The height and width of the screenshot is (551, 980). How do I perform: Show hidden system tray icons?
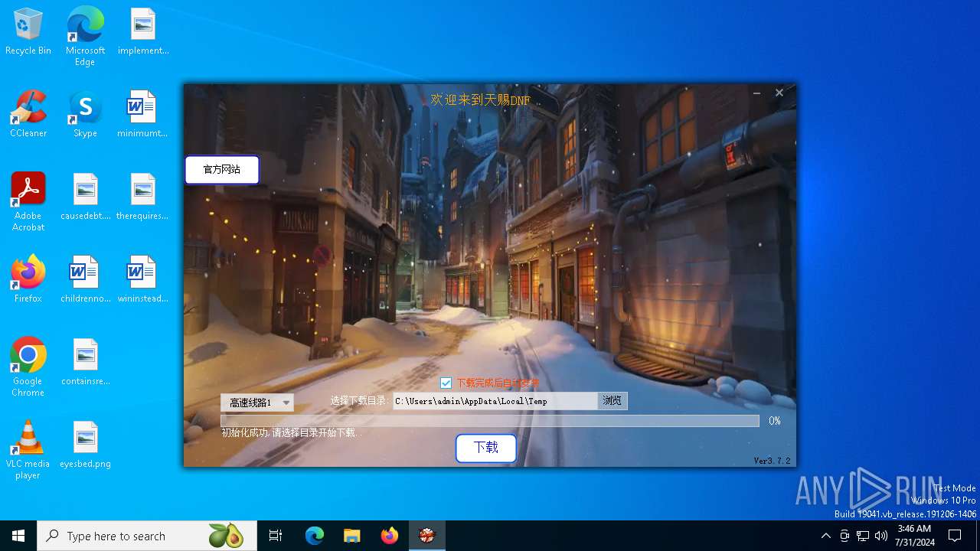tap(825, 536)
